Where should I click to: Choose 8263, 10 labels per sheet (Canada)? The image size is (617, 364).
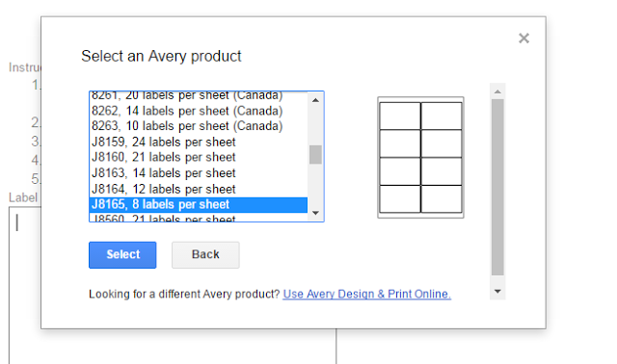199,126
